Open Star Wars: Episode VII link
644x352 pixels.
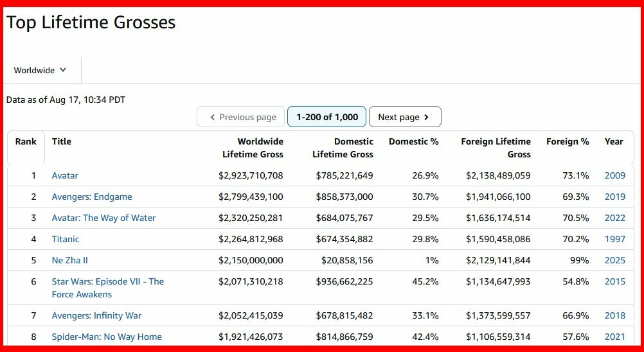coord(107,288)
